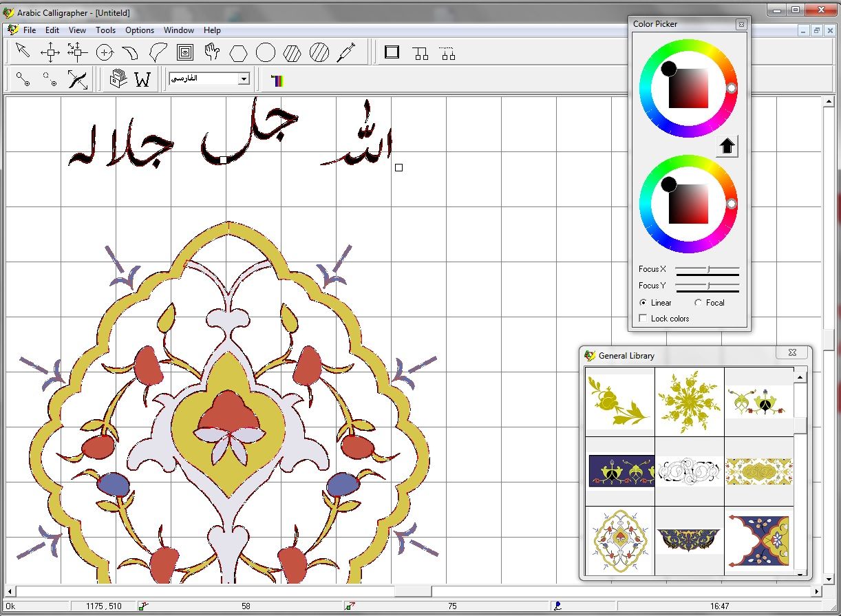
Task: Click the white hue marker on upper wheel
Action: 732,88
